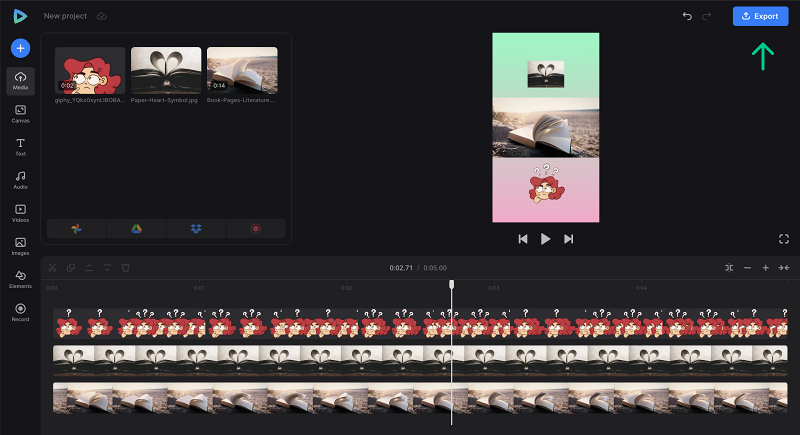
Task: Open the Record sidebar tab
Action: coord(20,312)
